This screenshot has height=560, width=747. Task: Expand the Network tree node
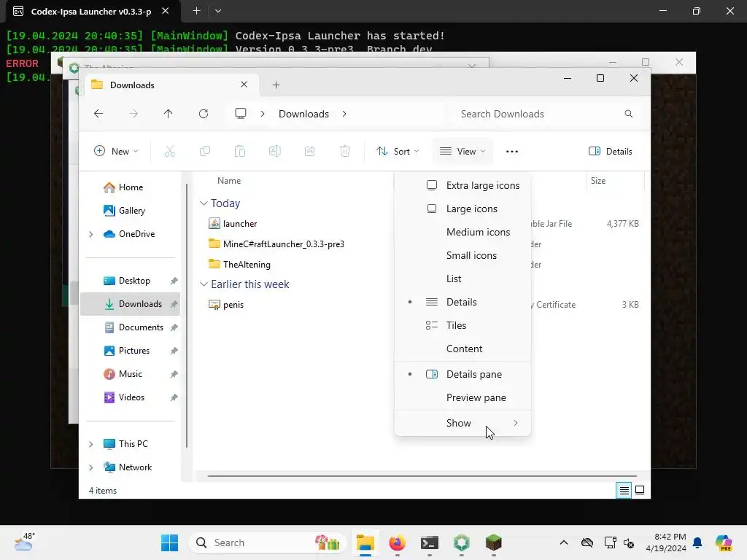click(91, 467)
